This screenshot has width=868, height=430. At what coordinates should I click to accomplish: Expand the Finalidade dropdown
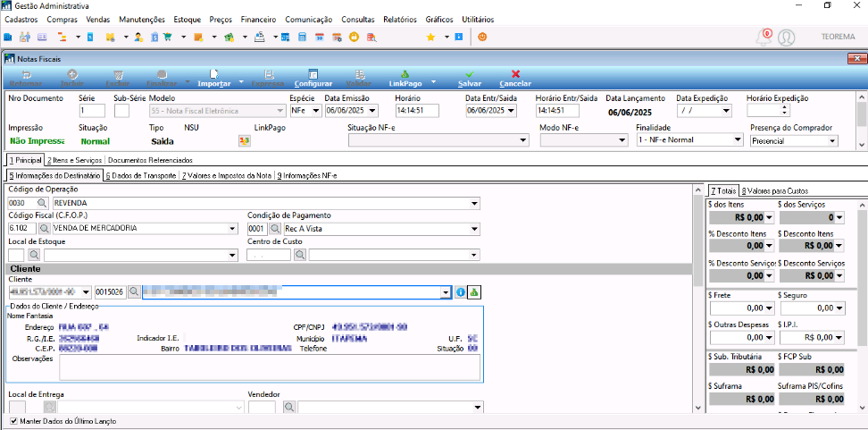click(x=737, y=140)
